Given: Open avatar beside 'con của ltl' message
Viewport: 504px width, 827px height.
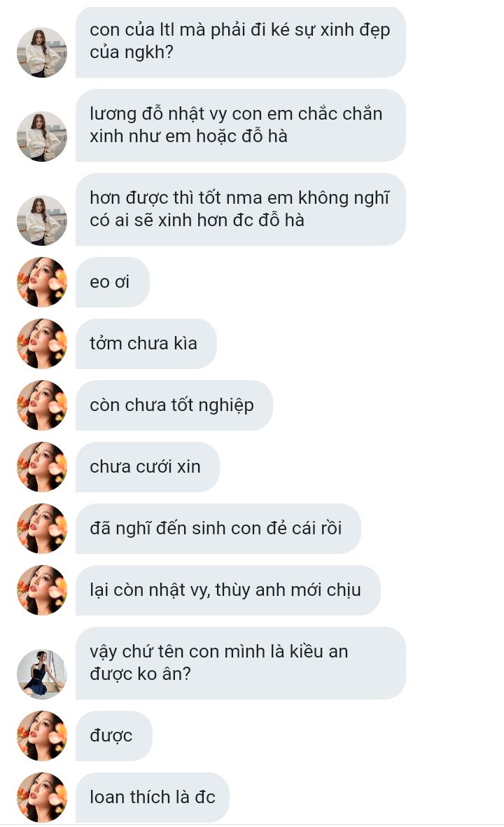Looking at the screenshot, I should point(42,53).
